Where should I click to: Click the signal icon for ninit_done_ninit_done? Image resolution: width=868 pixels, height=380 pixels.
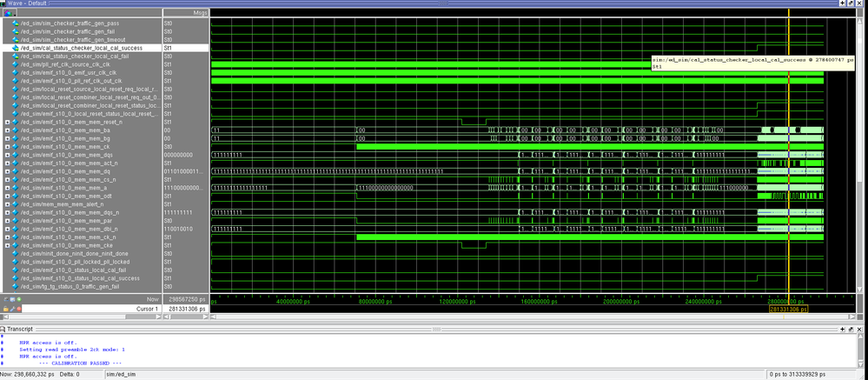[x=16, y=254]
